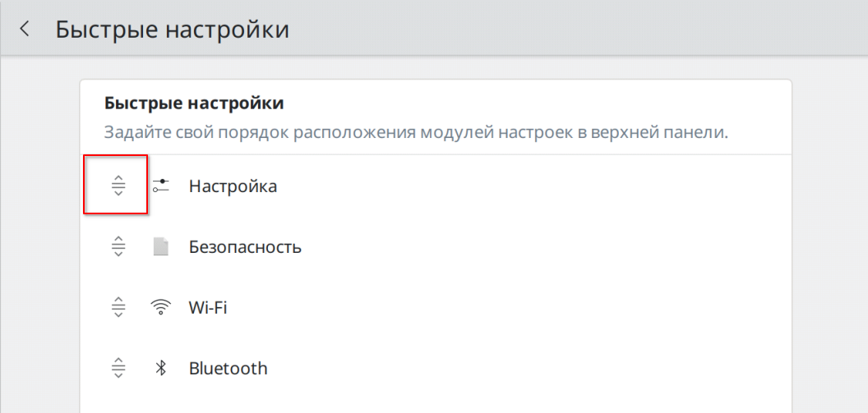Viewport: 868px width, 413px height.
Task: Select the Безопасность module label
Action: pyautogui.click(x=245, y=246)
